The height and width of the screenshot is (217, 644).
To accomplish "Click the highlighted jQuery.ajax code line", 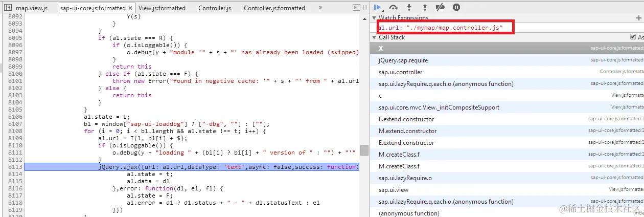I will [x=192, y=167].
